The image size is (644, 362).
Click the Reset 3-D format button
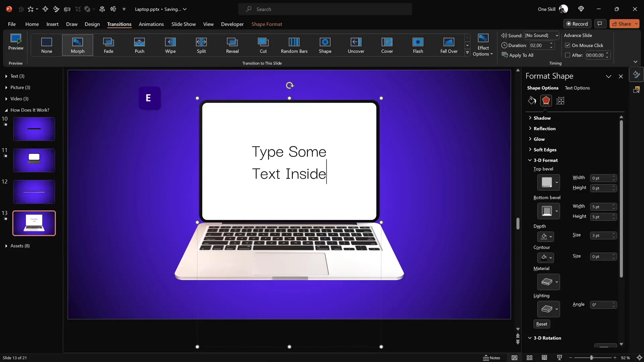coord(541,324)
